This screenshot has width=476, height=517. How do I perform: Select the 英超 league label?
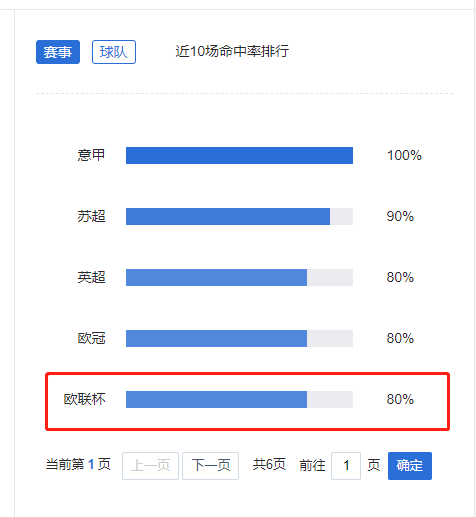91,277
